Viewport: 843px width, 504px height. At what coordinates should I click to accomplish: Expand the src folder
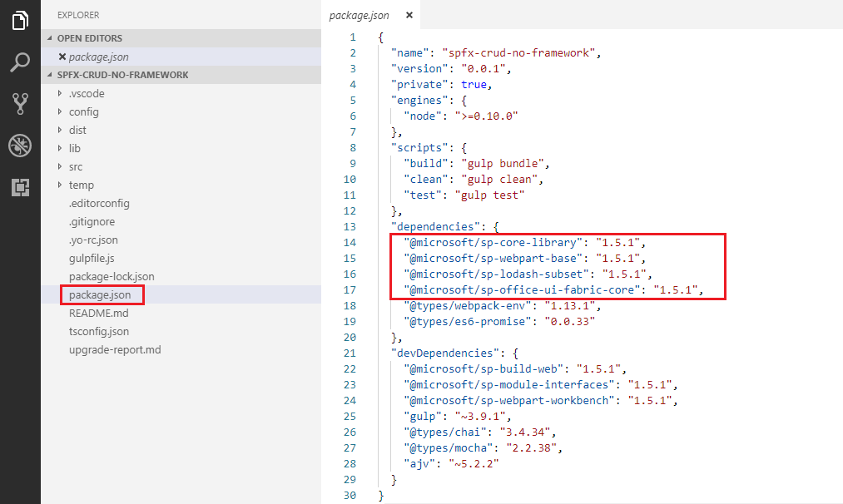pos(76,166)
